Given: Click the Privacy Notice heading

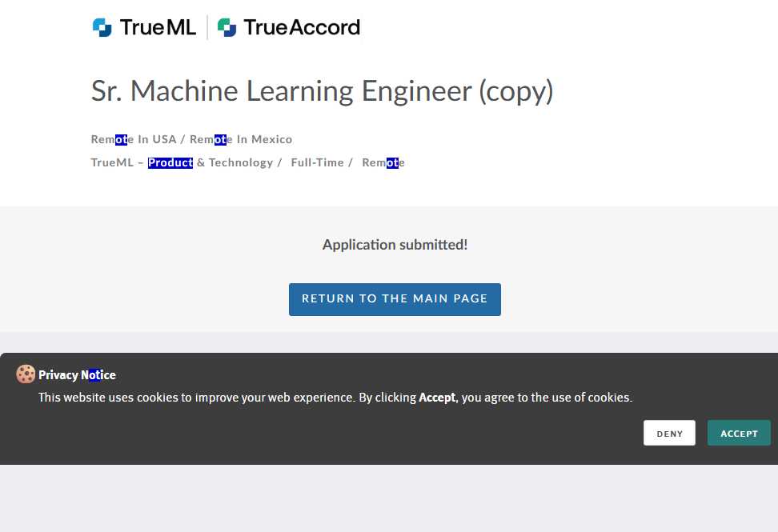Looking at the screenshot, I should pos(77,375).
